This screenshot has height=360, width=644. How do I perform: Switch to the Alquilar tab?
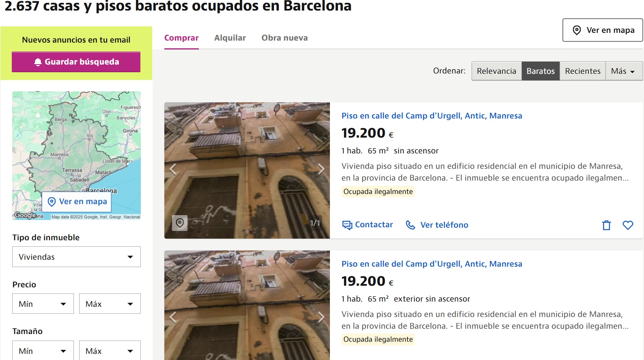tap(230, 38)
